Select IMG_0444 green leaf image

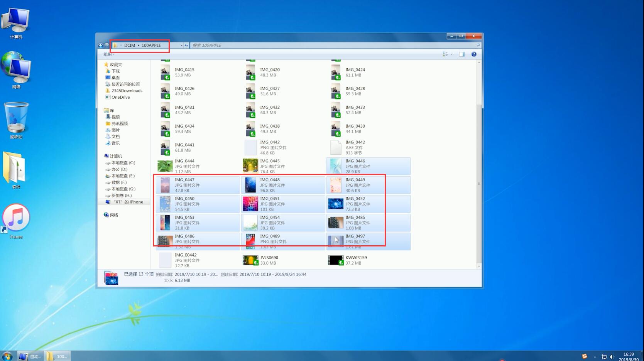point(198,166)
